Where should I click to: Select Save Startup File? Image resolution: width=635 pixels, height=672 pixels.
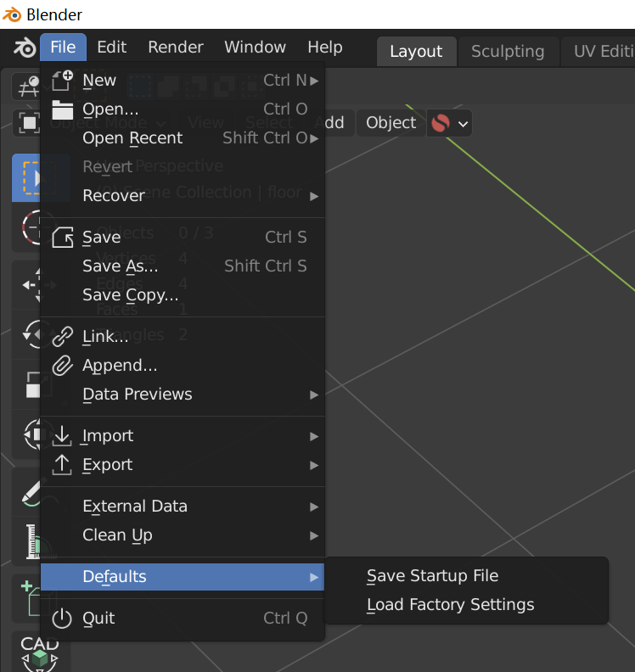pyautogui.click(x=467, y=576)
